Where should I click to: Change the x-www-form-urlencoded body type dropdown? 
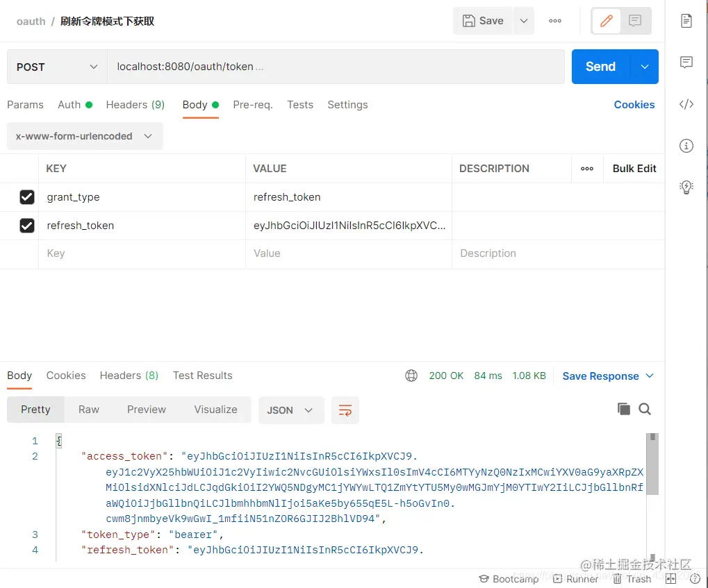pos(85,136)
